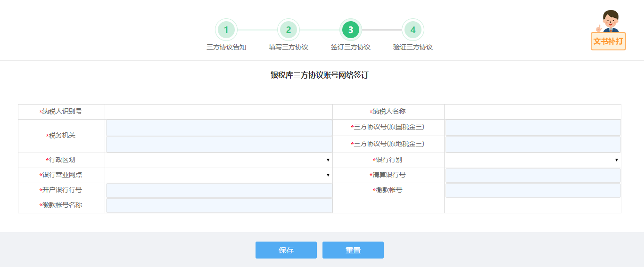Click the 缴款帐号名称 input field
The height and width of the screenshot is (267, 644).
219,205
